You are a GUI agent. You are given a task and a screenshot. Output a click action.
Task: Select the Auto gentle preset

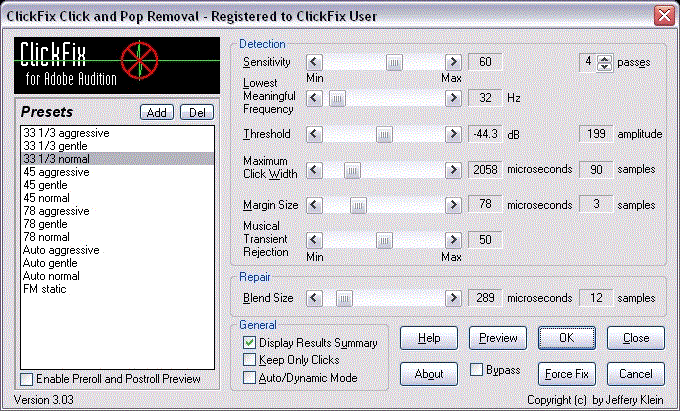[118, 263]
